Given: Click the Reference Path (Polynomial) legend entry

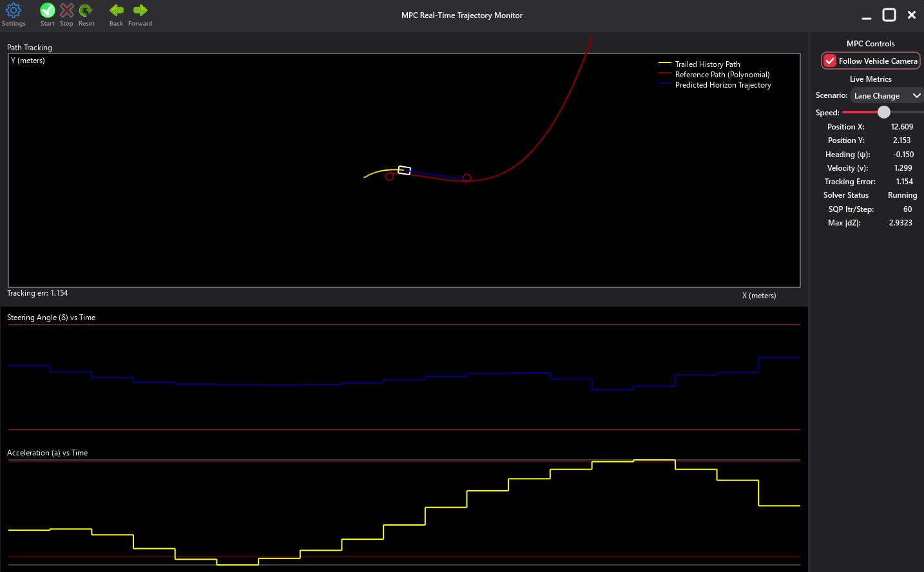Looking at the screenshot, I should pyautogui.click(x=722, y=75).
